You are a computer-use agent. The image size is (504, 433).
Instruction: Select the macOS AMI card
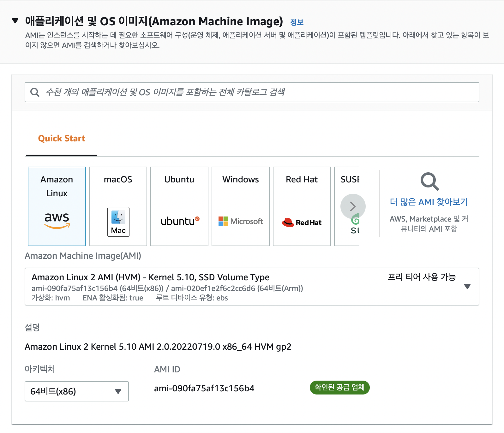(x=118, y=206)
